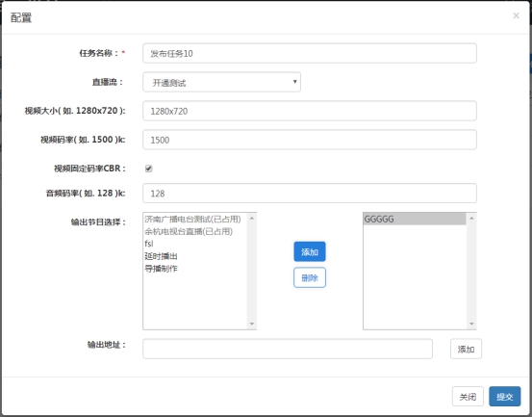Click 添加 button beside 输出地址

466,349
